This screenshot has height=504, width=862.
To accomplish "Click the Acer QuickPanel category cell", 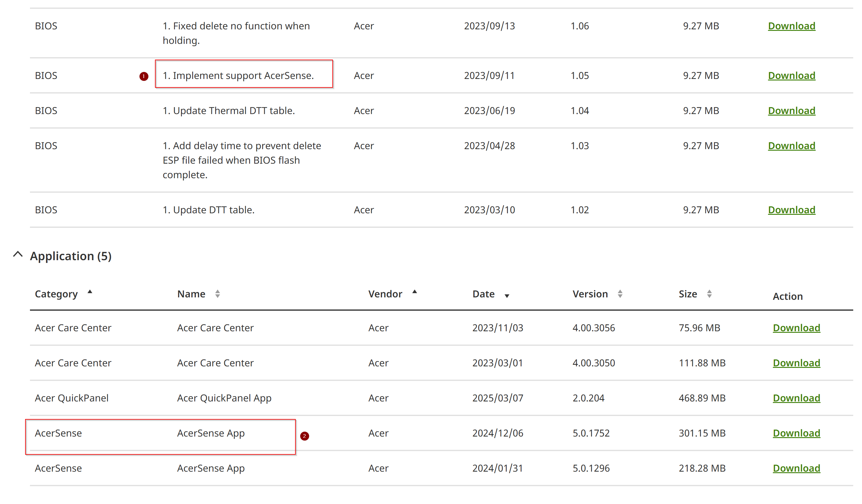I will (71, 398).
